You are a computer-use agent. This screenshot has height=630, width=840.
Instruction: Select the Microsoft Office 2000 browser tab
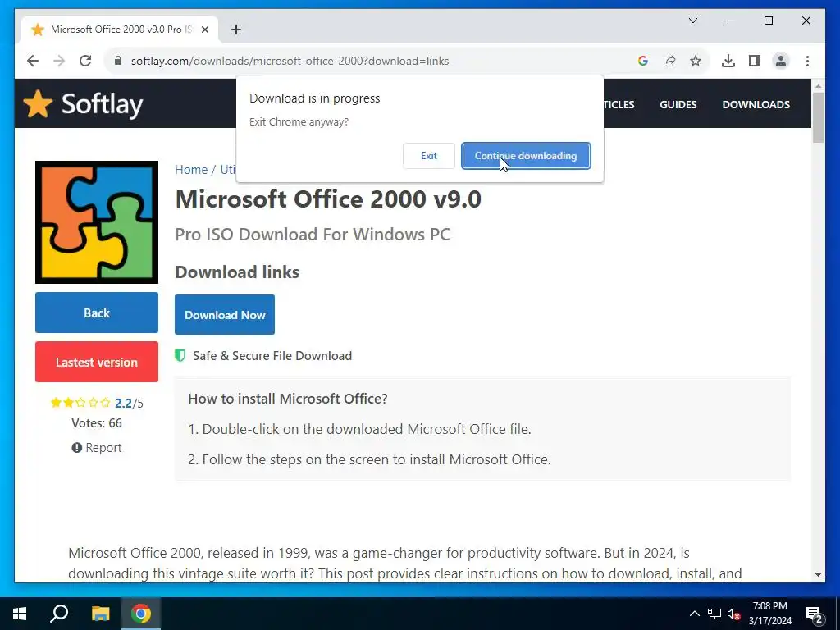tap(120, 30)
